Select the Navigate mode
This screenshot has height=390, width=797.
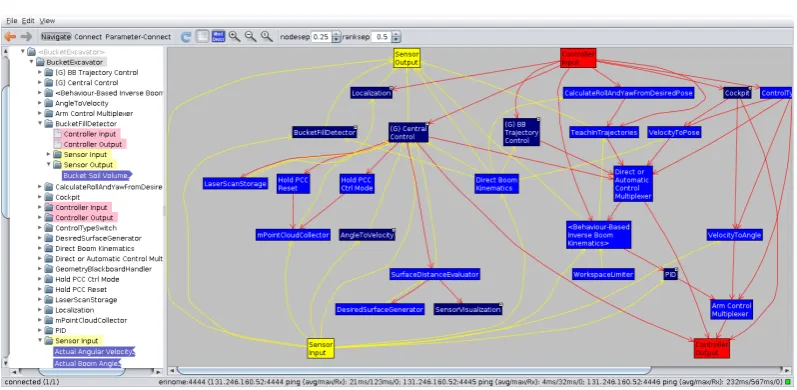tap(56, 37)
